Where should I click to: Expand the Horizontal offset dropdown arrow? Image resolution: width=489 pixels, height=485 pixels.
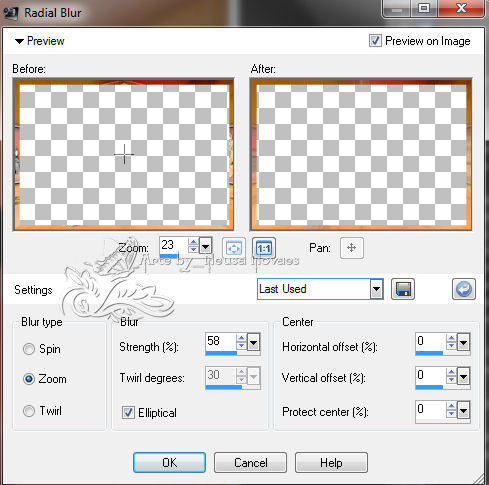click(464, 342)
